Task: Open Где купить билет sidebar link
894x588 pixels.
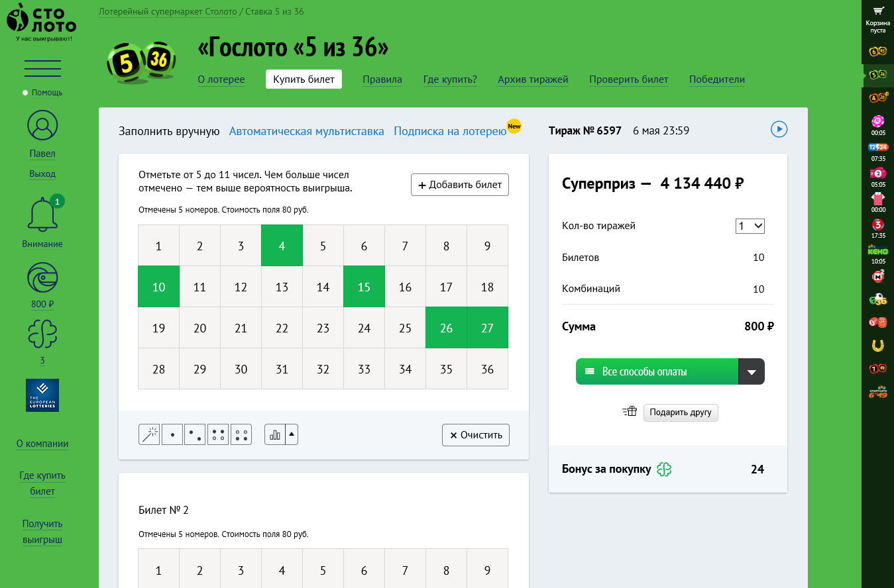Action: [42, 483]
